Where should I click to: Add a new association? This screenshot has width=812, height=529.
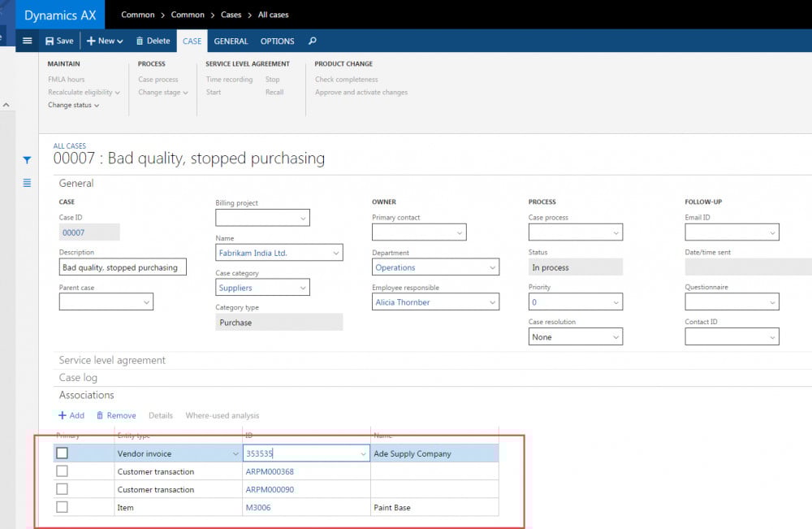pos(71,415)
